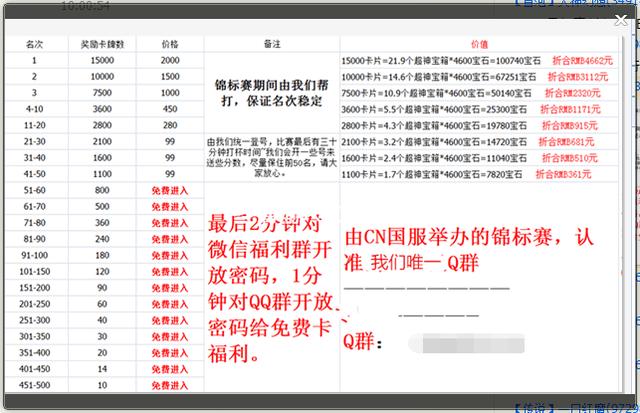Select card count 15000 in rank 1 row
The height and width of the screenshot is (413, 640).
102,60
